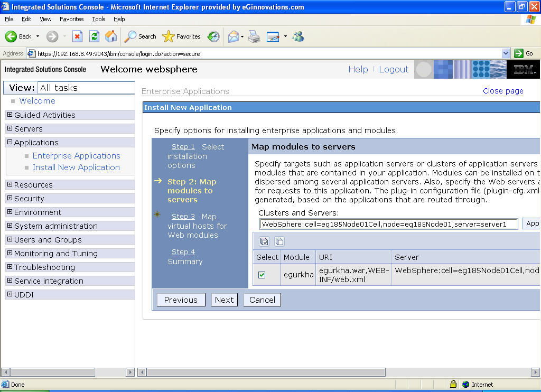The height and width of the screenshot is (392, 541).
Task: Click the Deselect All modules icon
Action: [x=279, y=241]
